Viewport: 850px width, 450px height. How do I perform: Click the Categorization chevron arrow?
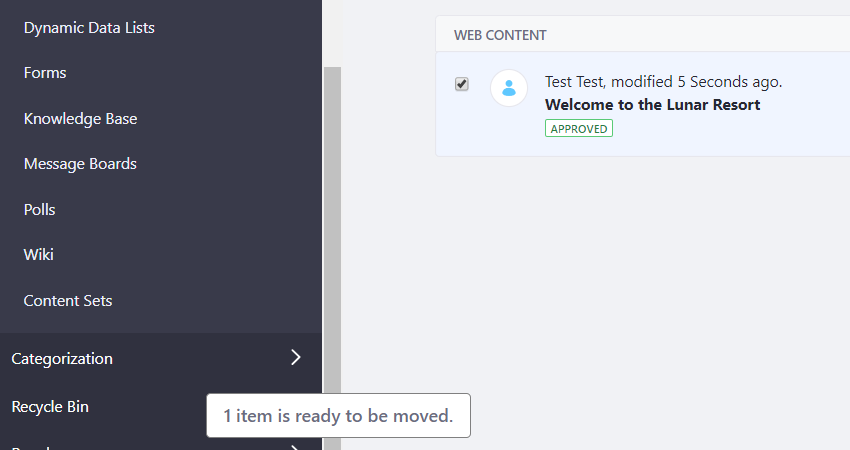[x=295, y=357]
